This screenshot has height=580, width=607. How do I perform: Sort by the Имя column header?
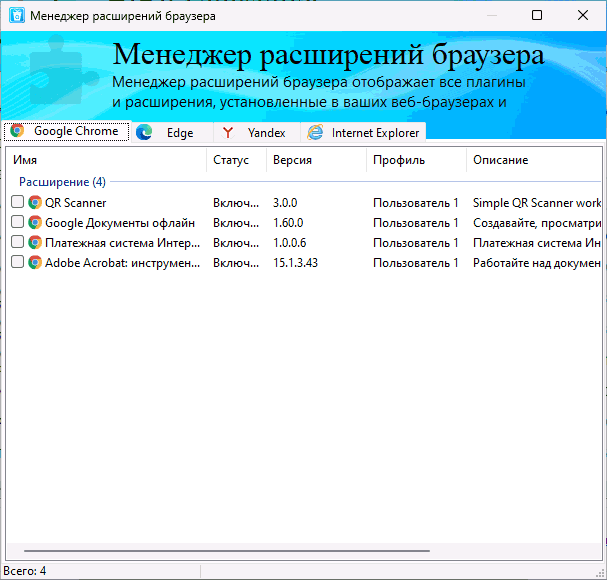pos(106,160)
